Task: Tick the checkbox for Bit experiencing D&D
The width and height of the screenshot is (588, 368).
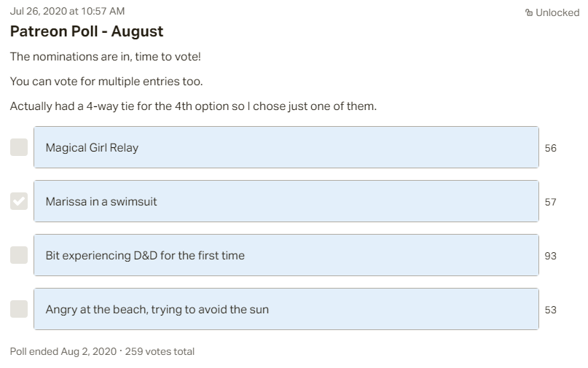Action: pos(19,255)
